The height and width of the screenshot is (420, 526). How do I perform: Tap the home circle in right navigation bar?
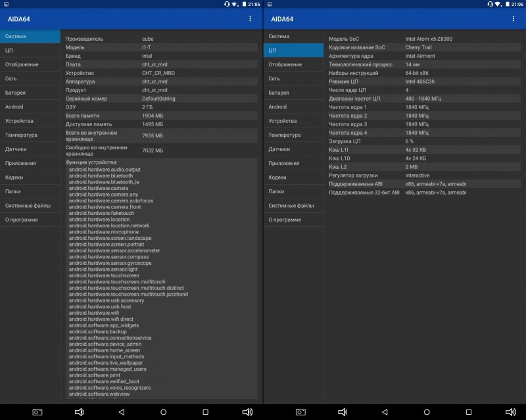point(426,412)
